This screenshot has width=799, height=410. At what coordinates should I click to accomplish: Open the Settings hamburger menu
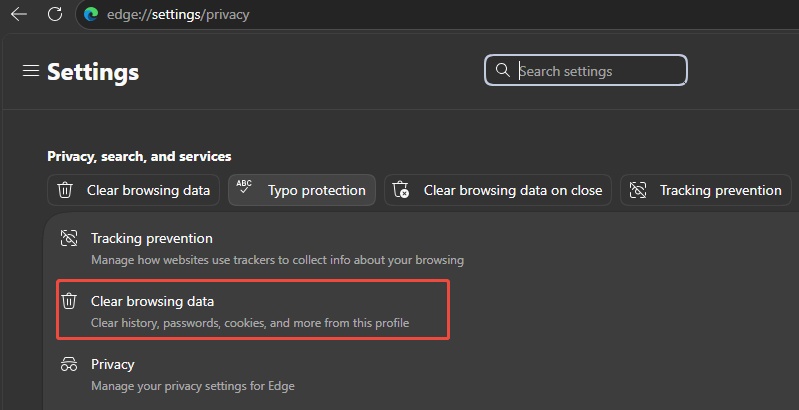(x=31, y=71)
